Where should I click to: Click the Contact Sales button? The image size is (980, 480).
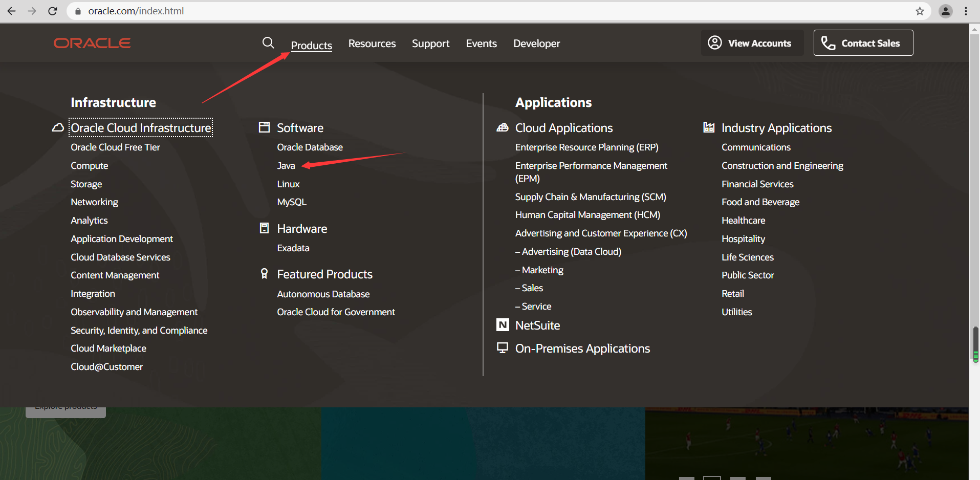tap(863, 42)
